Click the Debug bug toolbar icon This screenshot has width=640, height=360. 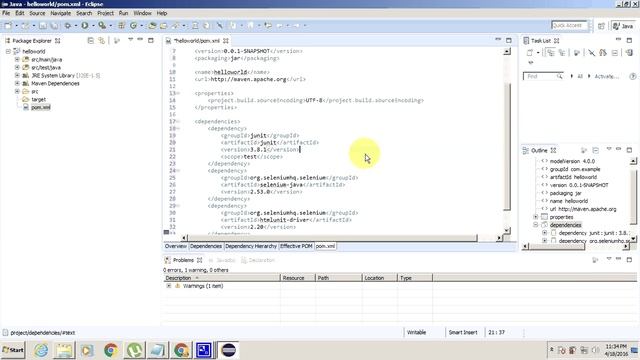67,26
